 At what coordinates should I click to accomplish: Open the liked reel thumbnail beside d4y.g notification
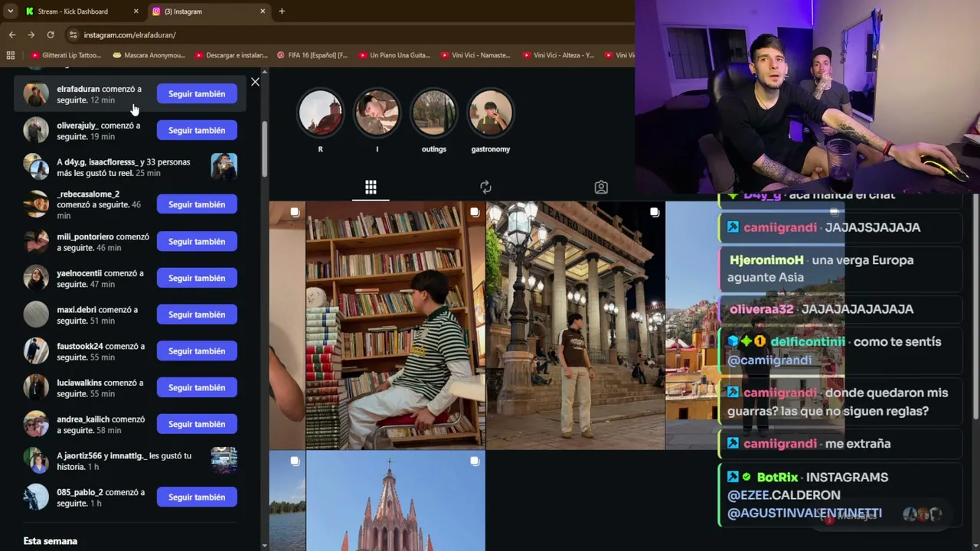[x=224, y=167]
